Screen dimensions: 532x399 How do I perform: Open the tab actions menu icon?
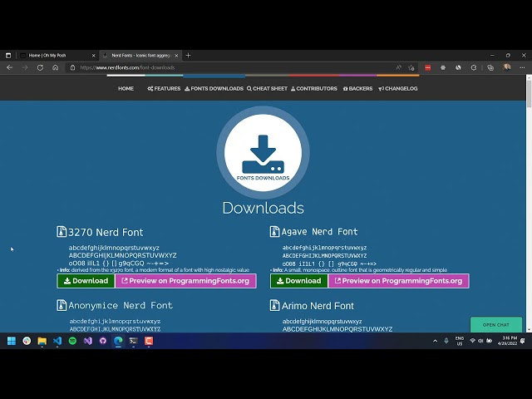coord(8,56)
